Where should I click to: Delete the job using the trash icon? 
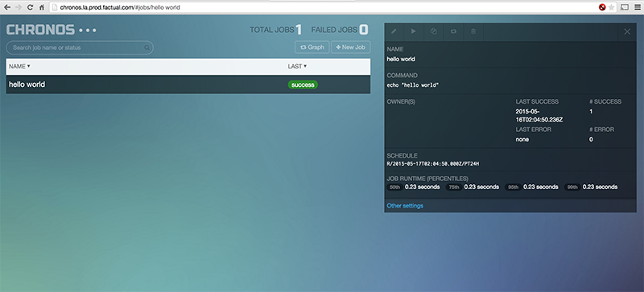click(x=473, y=31)
